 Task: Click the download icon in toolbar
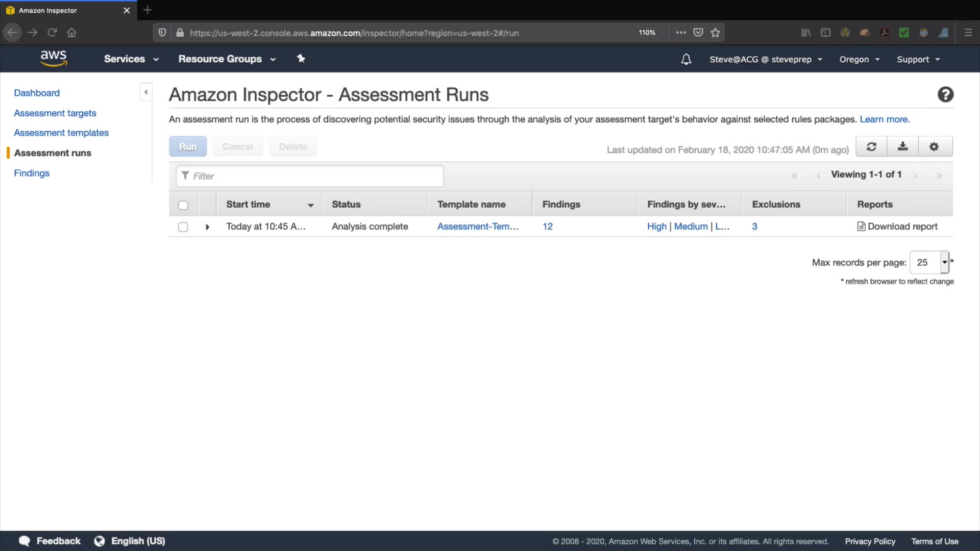point(902,147)
